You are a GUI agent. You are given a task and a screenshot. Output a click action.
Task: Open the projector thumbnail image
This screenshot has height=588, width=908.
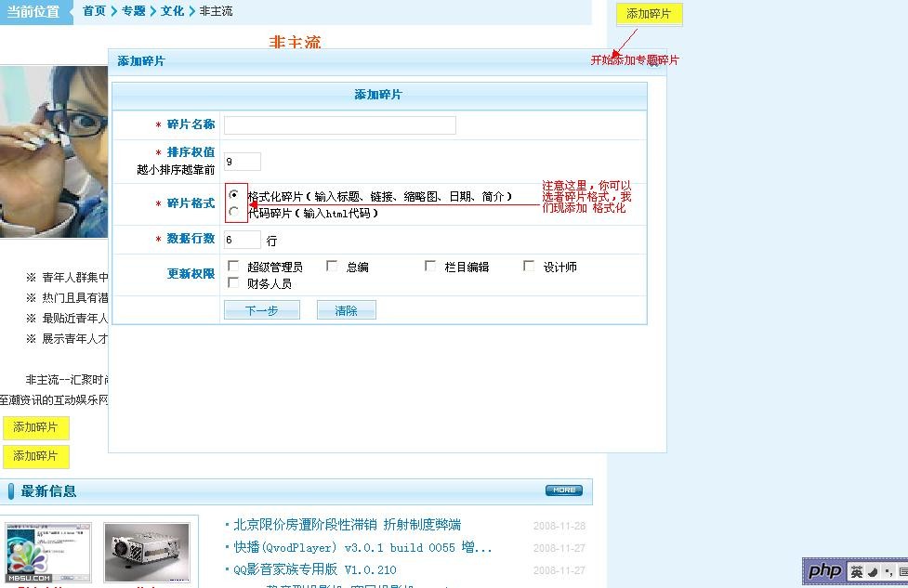pyautogui.click(x=147, y=553)
